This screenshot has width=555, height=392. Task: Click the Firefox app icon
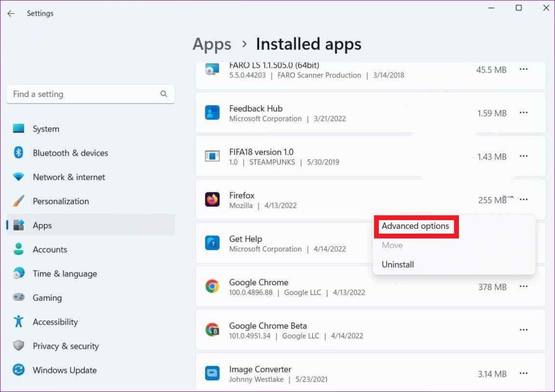[212, 200]
